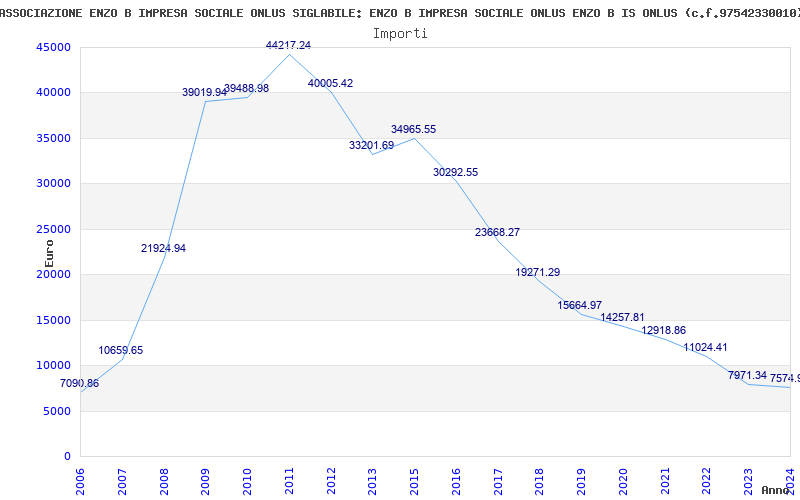Select the 11024.41 value label

(706, 347)
